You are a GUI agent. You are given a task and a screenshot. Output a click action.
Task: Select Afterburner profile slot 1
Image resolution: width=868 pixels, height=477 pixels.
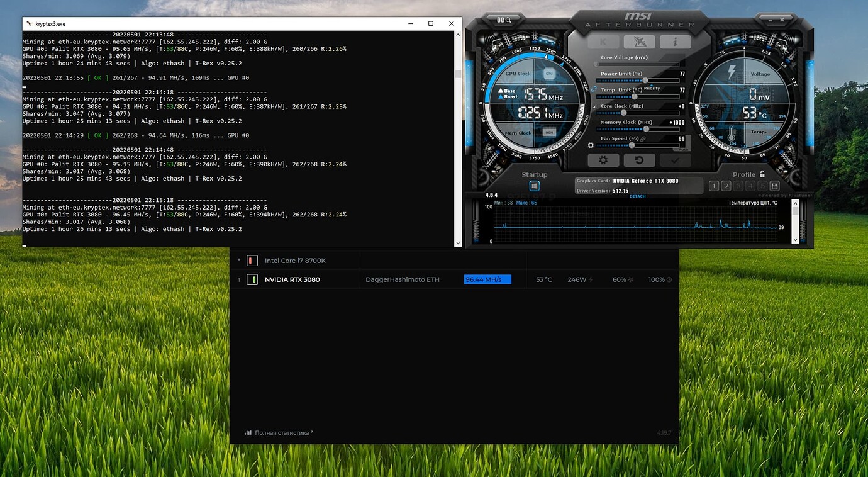(x=714, y=186)
